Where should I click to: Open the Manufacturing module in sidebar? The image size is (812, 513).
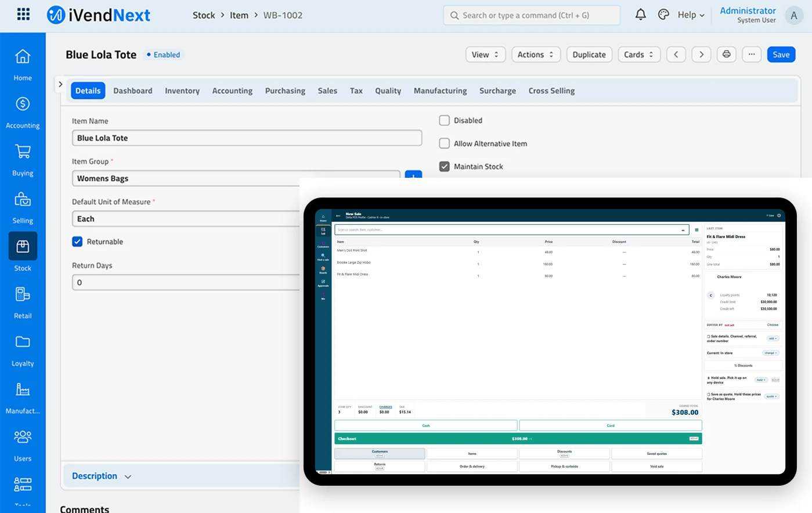coord(23,398)
